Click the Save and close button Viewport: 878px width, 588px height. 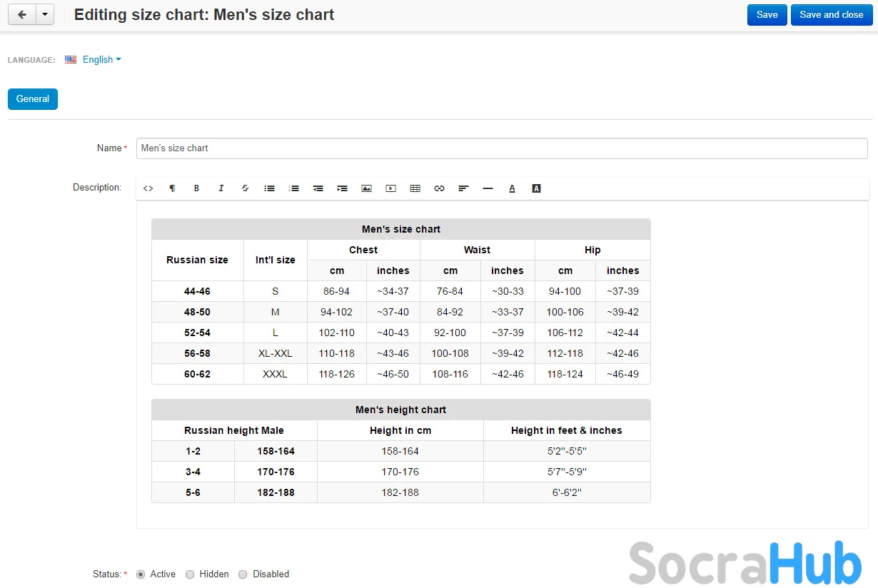[831, 15]
